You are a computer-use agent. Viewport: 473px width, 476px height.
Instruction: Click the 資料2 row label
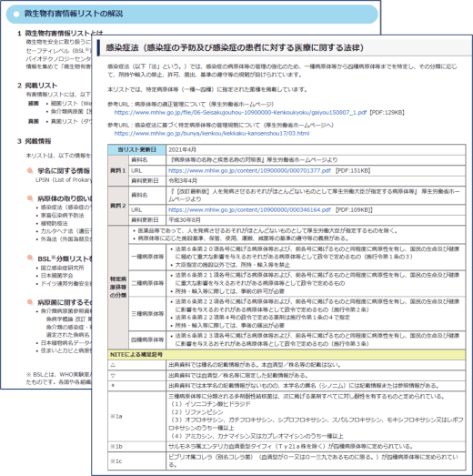[118, 206]
